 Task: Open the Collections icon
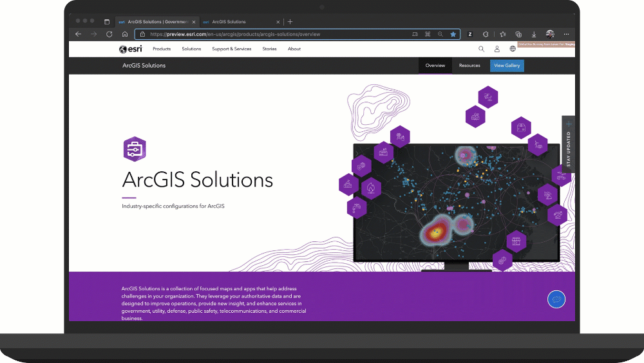coord(518,34)
